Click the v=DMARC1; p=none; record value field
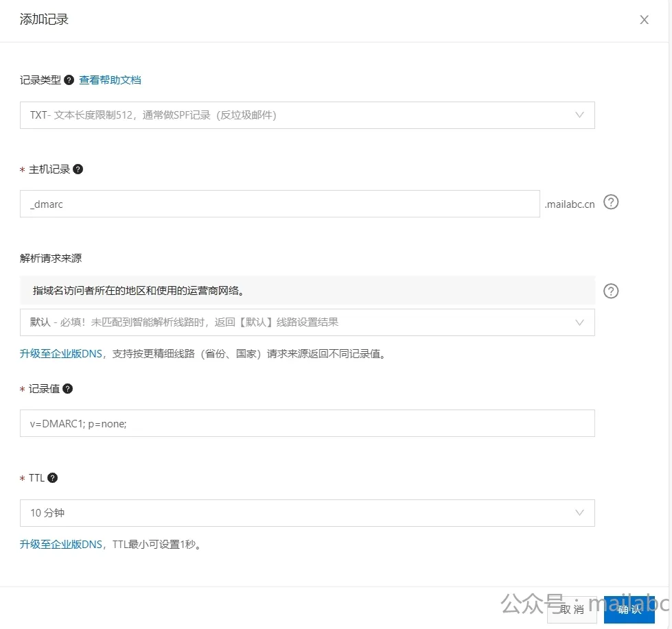The width and height of the screenshot is (672, 629). pos(308,423)
